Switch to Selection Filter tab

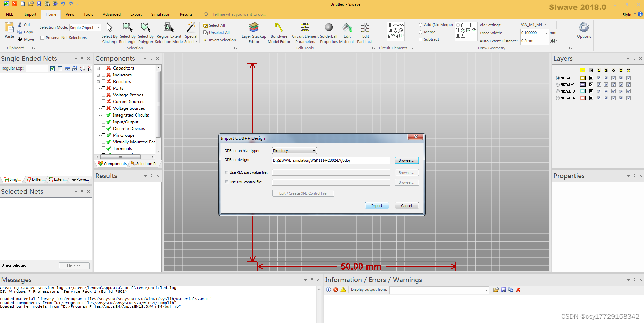[145, 164]
